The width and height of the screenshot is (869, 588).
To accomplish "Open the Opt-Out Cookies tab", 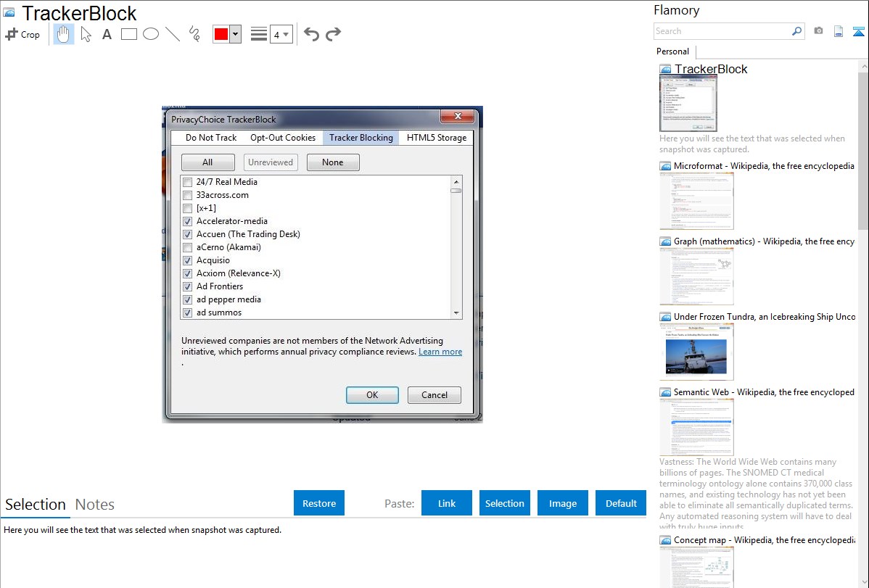I will [283, 138].
